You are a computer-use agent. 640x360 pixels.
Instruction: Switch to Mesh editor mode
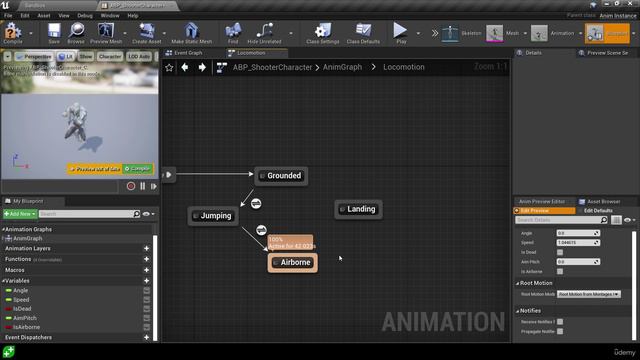503,33
